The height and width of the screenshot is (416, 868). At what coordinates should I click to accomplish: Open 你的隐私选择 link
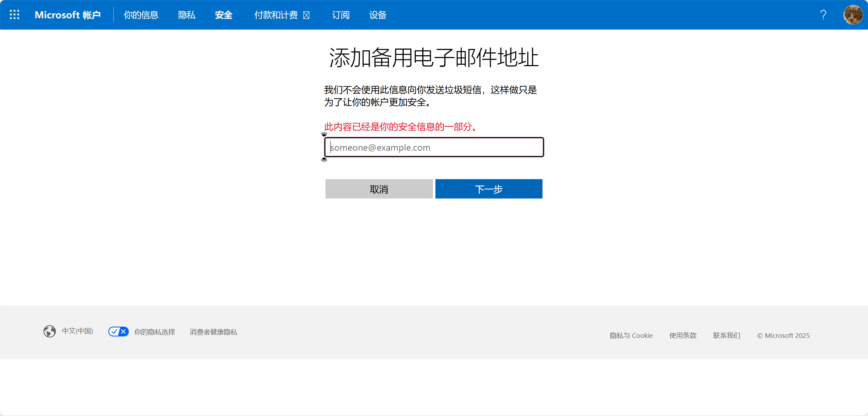155,332
